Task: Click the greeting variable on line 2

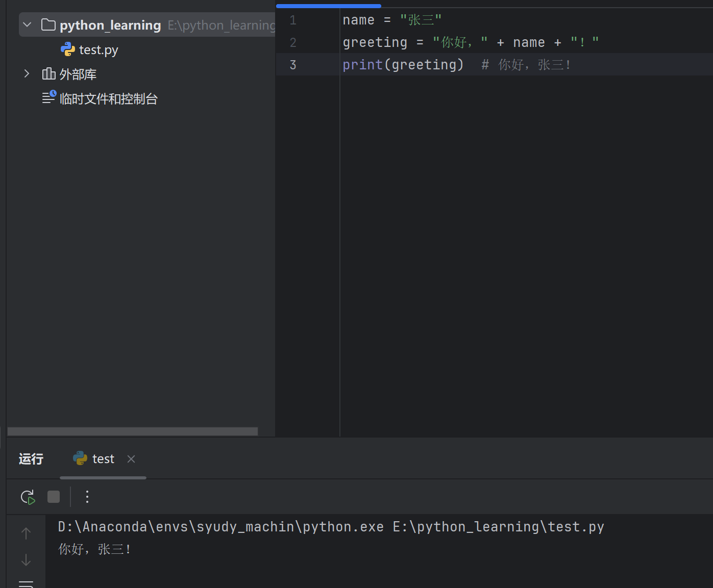Action: (x=375, y=42)
